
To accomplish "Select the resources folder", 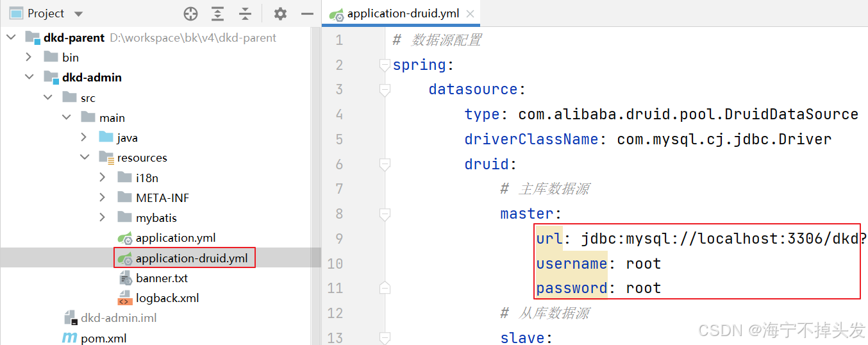I will (142, 157).
